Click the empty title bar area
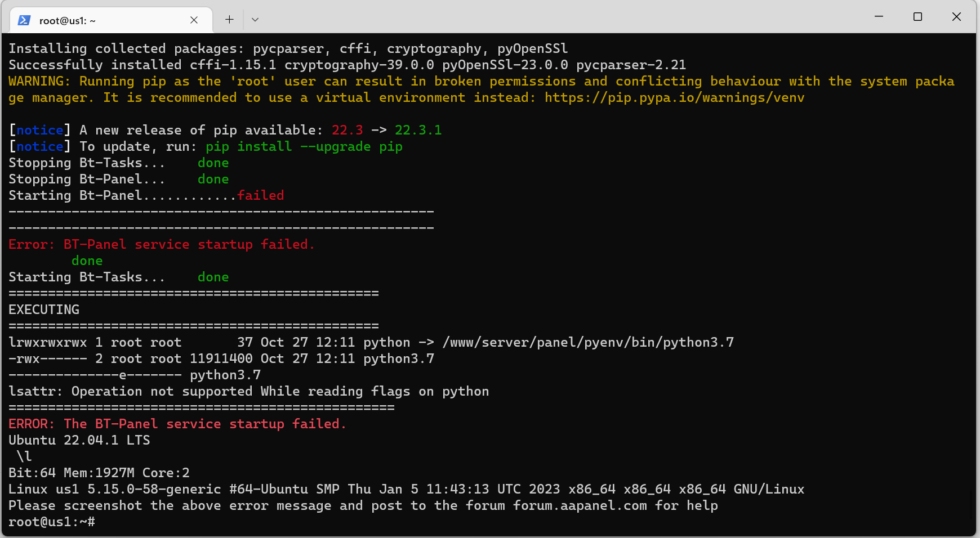Image resolution: width=980 pixels, height=538 pixels. (x=563, y=17)
